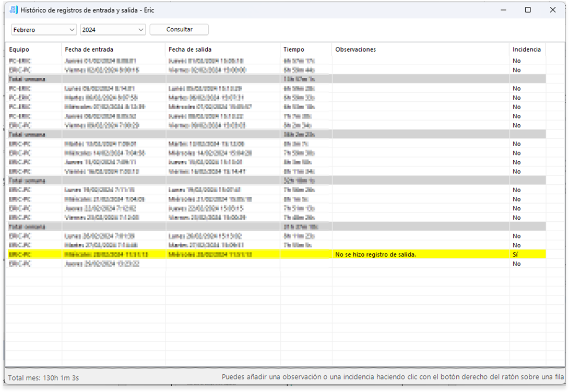This screenshot has height=392, width=569.
Task: Click the first gray weekly total row
Action: click(277, 79)
